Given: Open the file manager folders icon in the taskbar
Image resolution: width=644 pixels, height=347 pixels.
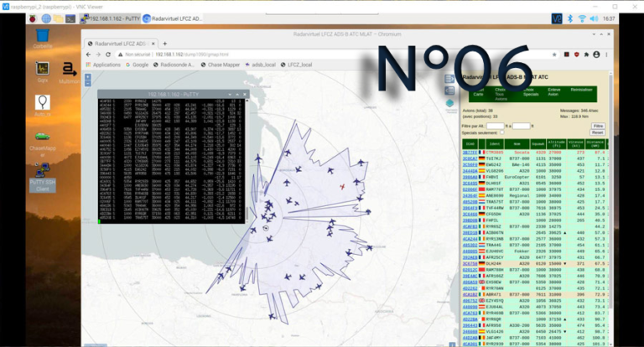Looking at the screenshot, I should click(59, 19).
